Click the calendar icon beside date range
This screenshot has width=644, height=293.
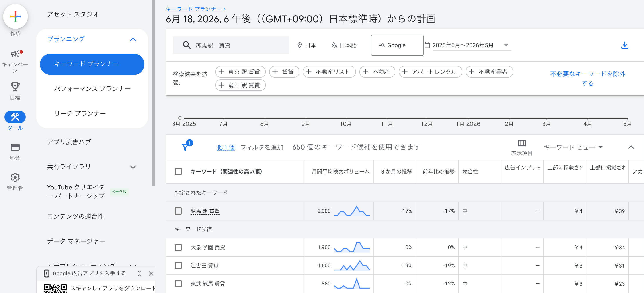[427, 45]
